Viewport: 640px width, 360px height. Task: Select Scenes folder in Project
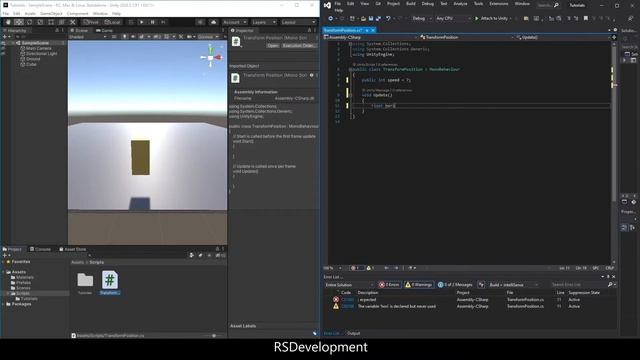22,288
